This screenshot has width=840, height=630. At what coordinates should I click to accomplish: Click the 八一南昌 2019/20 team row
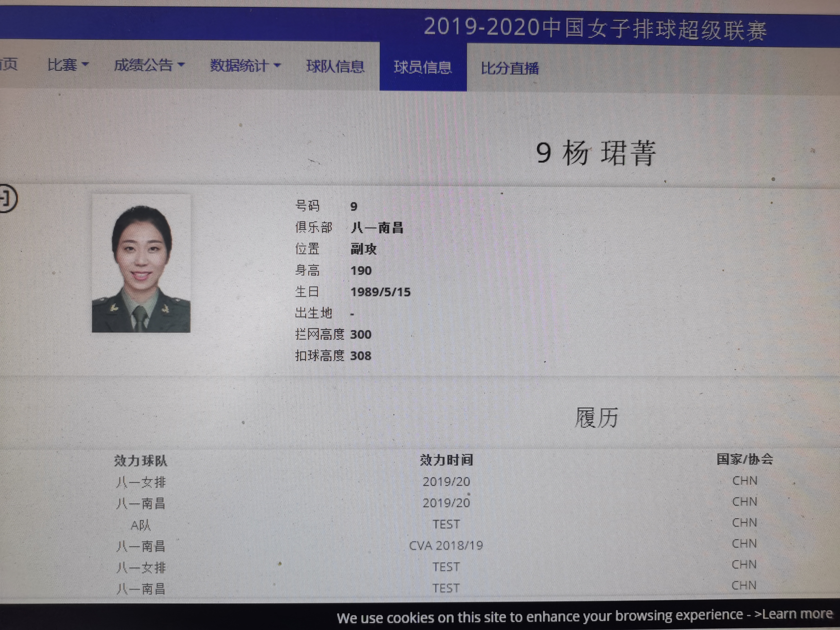click(x=141, y=504)
